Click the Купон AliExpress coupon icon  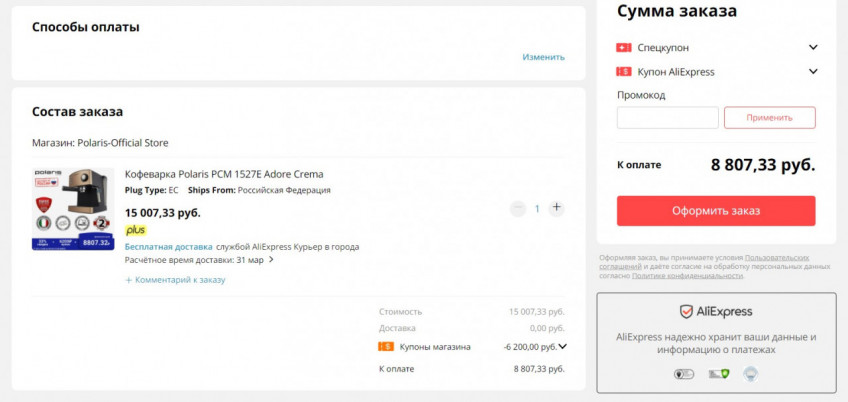(624, 72)
